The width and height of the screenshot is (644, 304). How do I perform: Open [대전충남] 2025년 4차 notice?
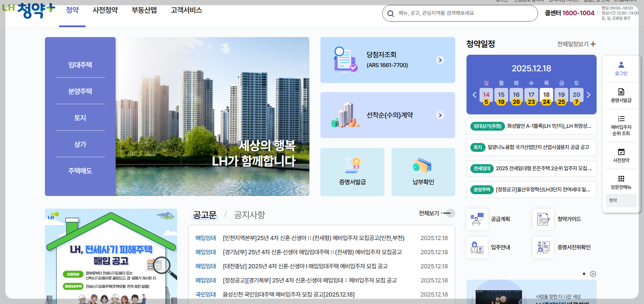click(305, 266)
